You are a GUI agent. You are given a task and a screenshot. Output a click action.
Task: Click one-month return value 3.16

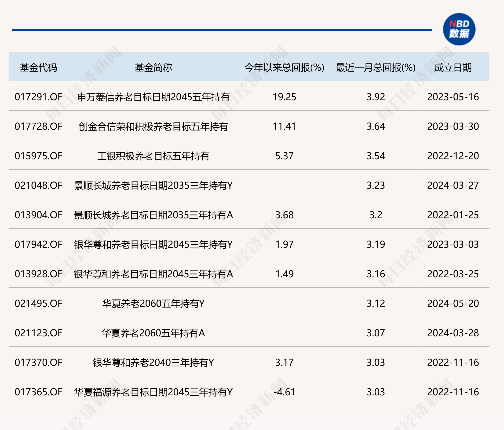pos(376,274)
